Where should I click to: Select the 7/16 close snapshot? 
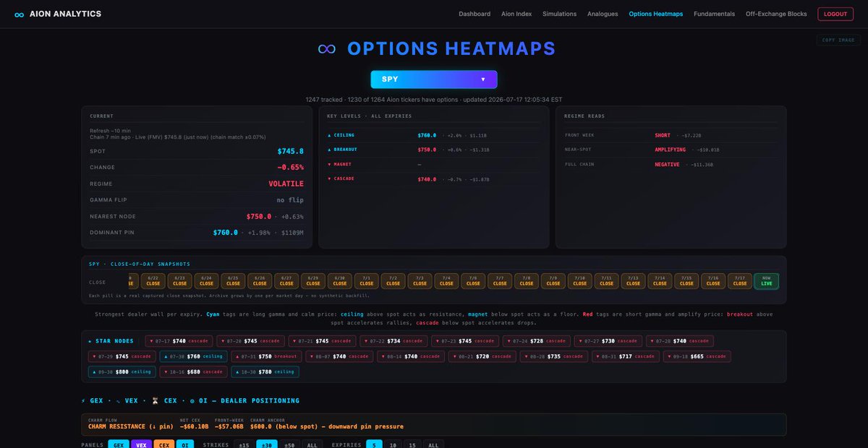(x=713, y=281)
